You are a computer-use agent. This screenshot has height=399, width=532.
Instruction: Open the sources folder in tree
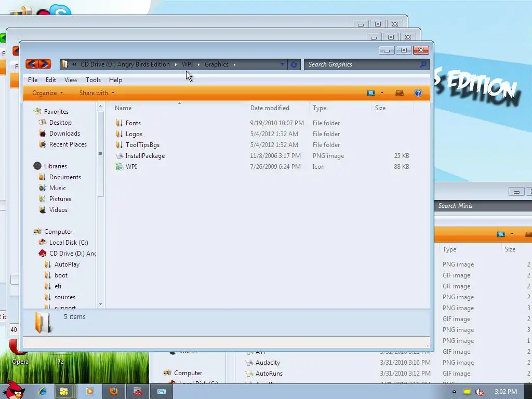tap(65, 297)
